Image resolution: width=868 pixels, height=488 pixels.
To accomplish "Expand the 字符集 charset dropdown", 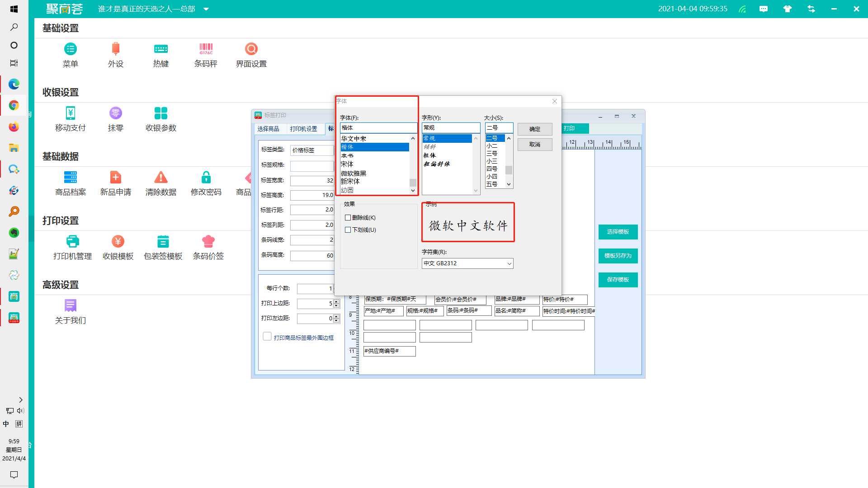I will click(509, 263).
